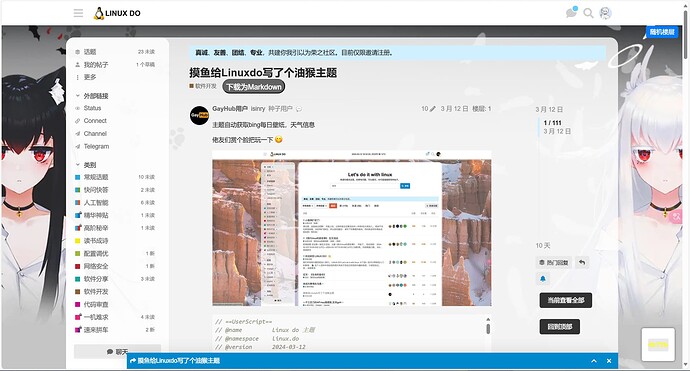Click the 真诚、友善 announcement banner

point(397,52)
